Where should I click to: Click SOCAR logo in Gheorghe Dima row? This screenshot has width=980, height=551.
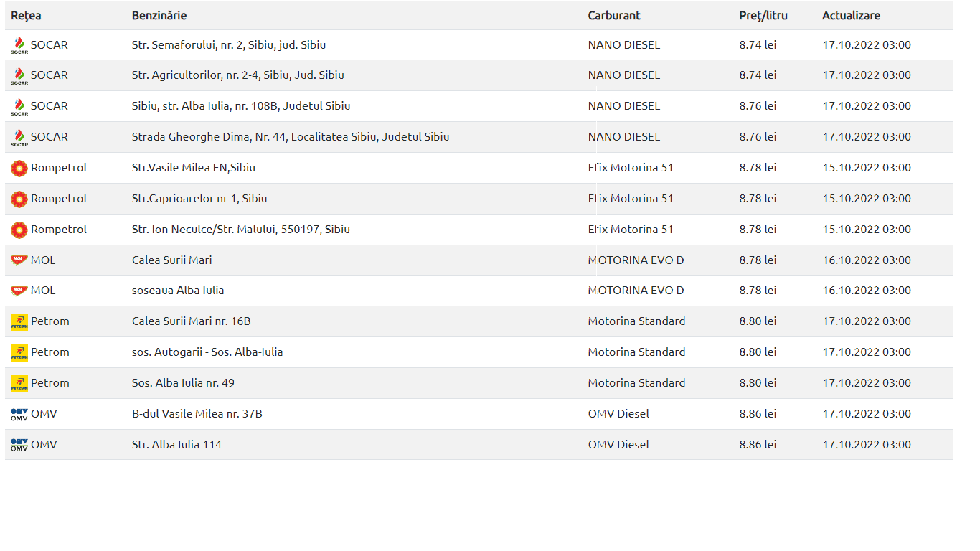point(19,137)
